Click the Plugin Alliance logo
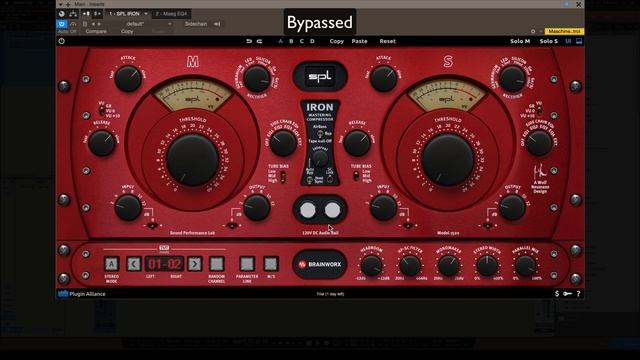 pos(82,294)
